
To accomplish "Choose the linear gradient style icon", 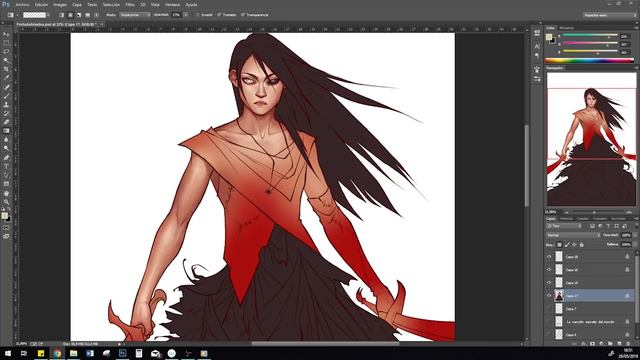I will 62,15.
